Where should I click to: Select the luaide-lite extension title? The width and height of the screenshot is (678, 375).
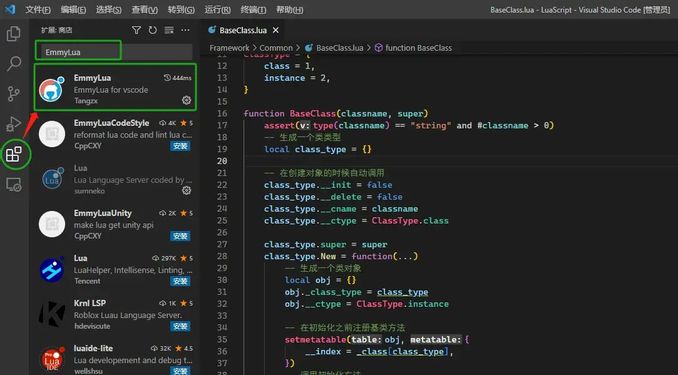coord(93,348)
